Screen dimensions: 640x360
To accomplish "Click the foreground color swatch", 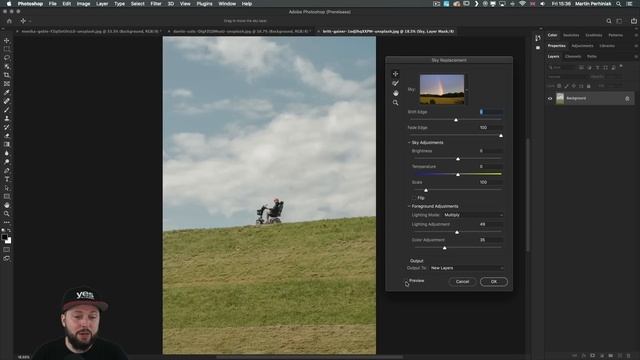I will point(4,237).
